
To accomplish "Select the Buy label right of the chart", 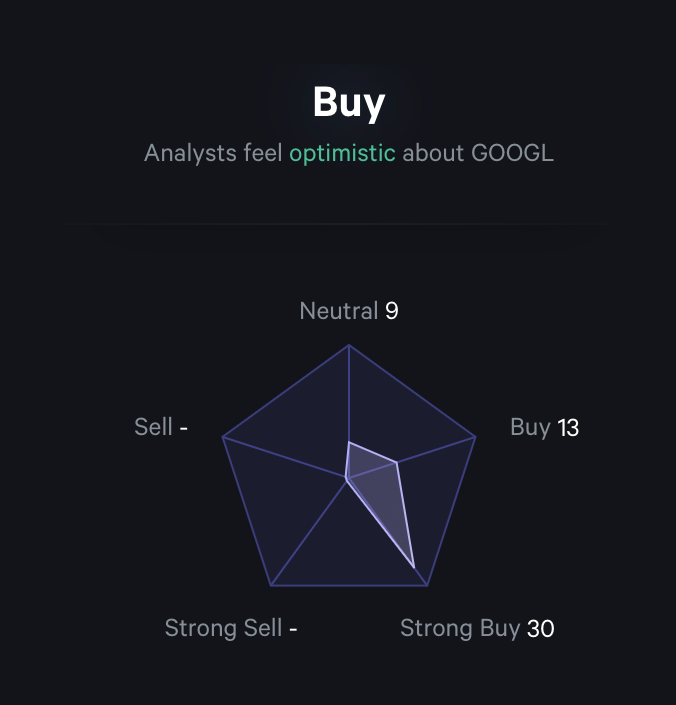I will pyautogui.click(x=530, y=428).
